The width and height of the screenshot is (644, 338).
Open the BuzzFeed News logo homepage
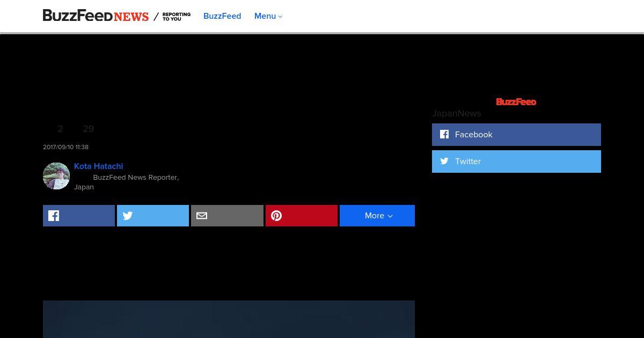point(96,16)
